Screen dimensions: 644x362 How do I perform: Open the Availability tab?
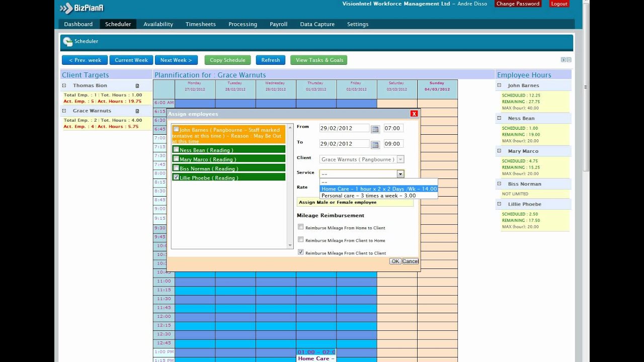[x=158, y=24]
